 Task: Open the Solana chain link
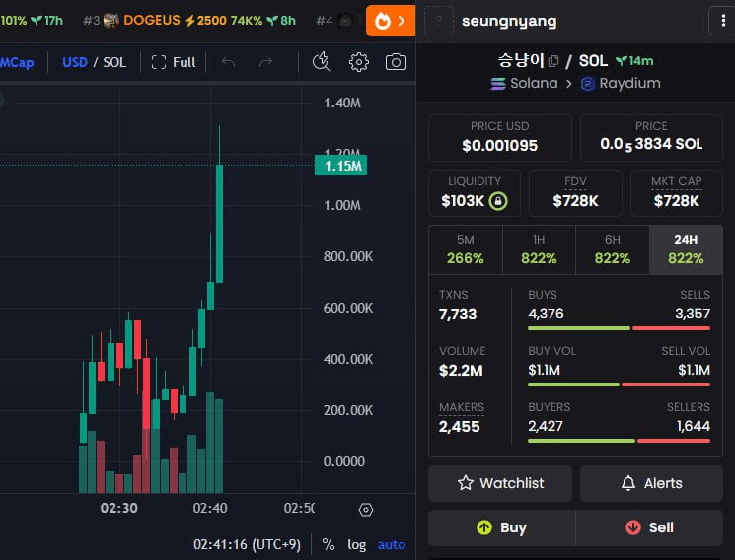point(524,84)
